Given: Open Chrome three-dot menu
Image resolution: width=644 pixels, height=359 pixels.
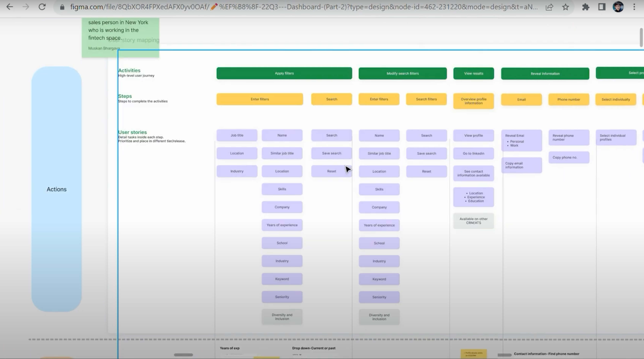Looking at the screenshot, I should coord(634,7).
